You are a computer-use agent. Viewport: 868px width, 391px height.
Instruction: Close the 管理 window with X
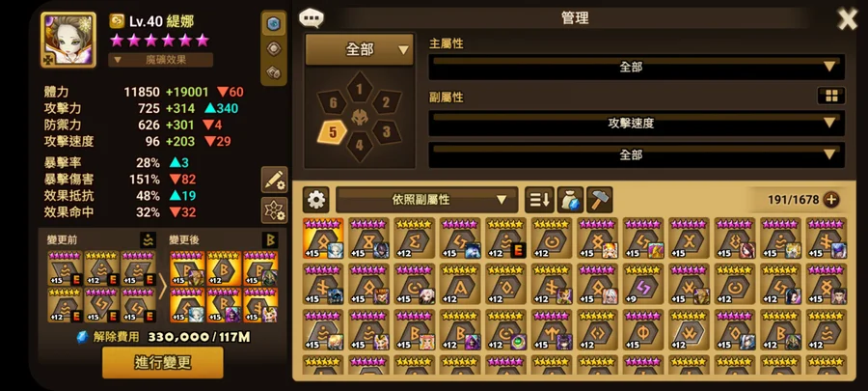(x=847, y=19)
